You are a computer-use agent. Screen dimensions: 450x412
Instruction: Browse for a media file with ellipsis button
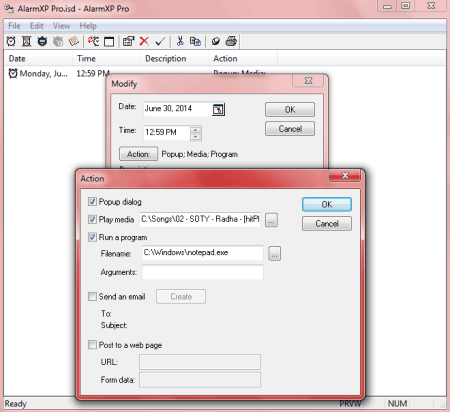coord(271,220)
